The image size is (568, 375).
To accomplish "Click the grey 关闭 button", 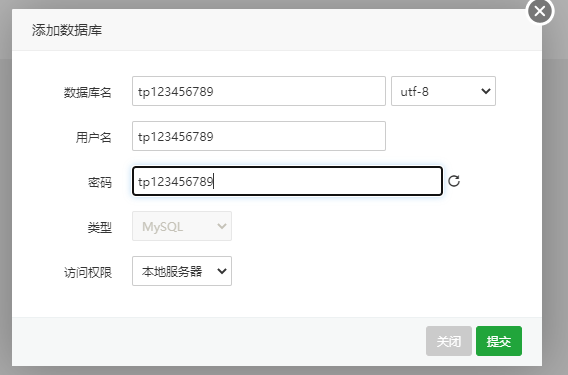I will (449, 341).
